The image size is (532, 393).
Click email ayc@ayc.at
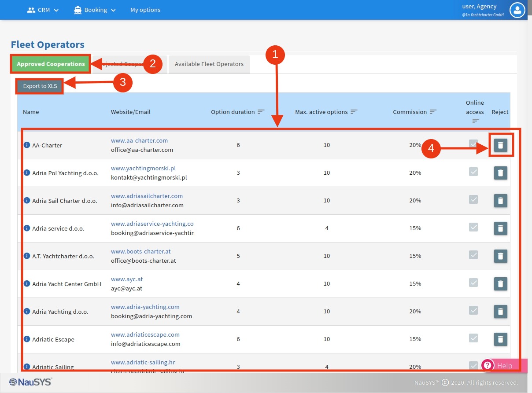click(x=126, y=288)
